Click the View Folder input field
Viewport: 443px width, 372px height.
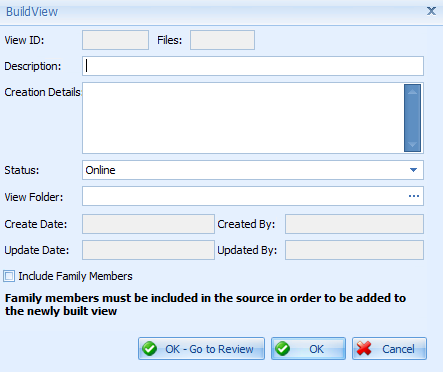point(253,196)
